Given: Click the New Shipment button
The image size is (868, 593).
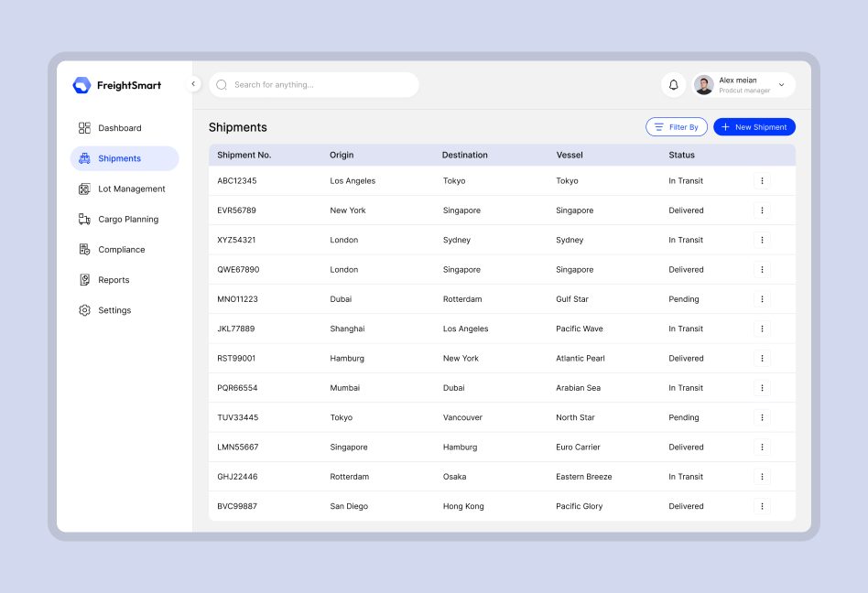Looking at the screenshot, I should click(x=754, y=127).
